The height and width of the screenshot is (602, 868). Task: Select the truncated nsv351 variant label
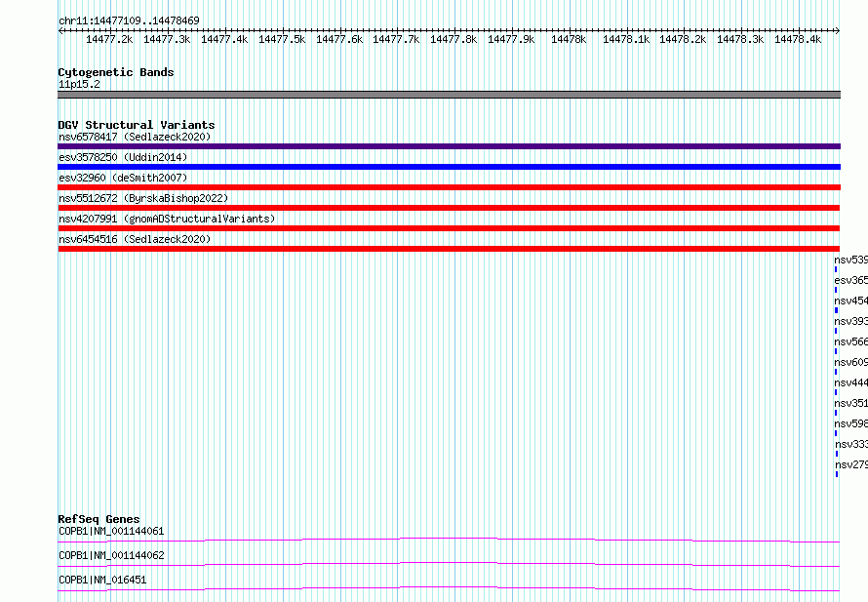[x=850, y=403]
